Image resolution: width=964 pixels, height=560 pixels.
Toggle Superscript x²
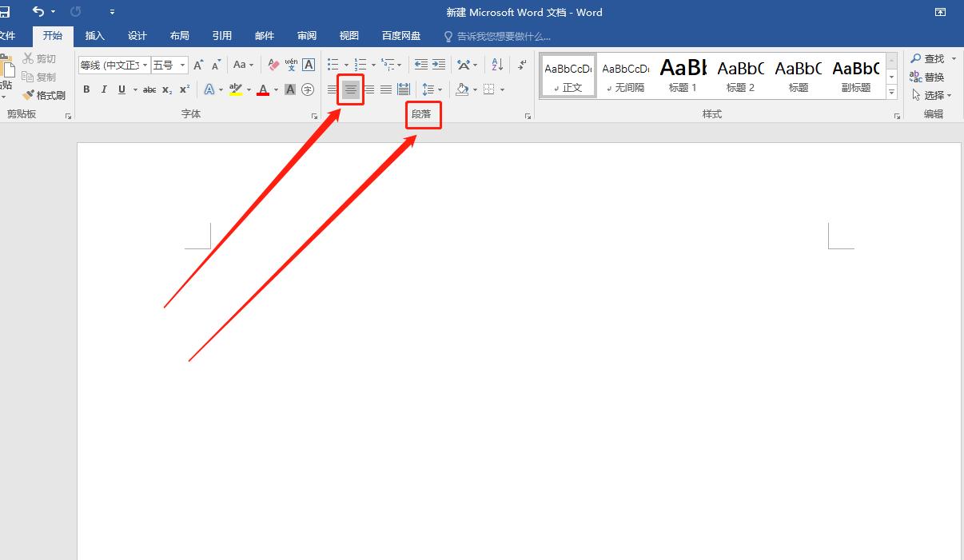tap(185, 89)
